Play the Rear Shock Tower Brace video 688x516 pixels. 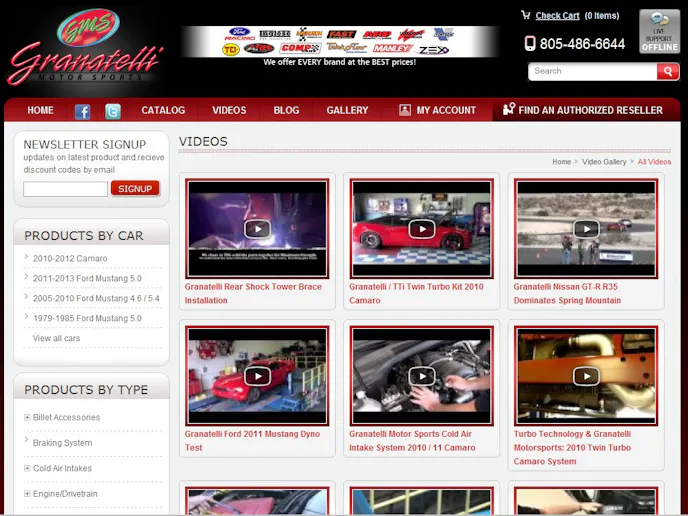(x=257, y=229)
